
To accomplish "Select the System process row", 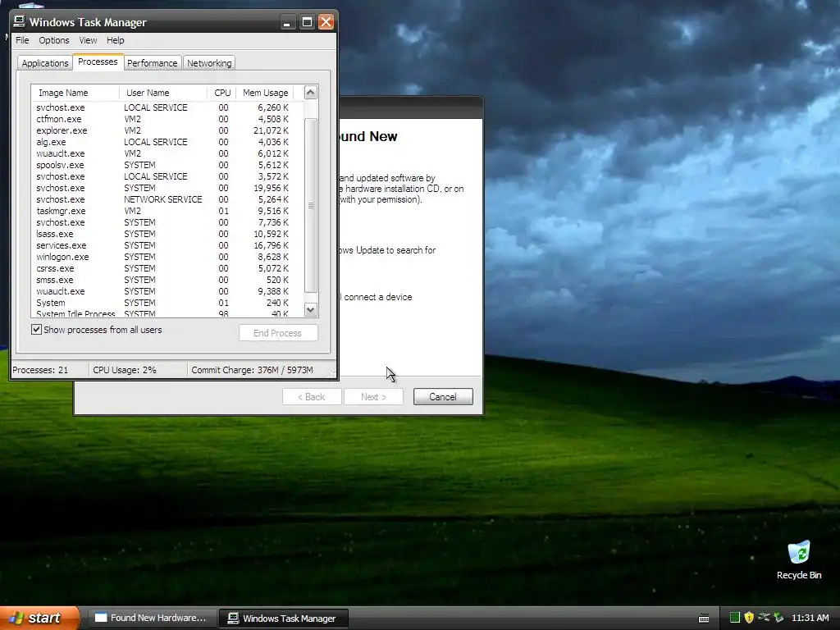I will (162, 303).
